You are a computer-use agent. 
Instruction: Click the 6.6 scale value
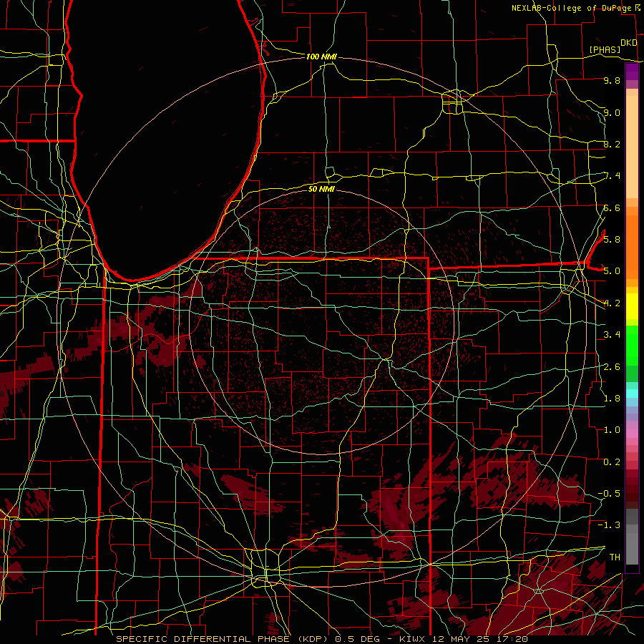[x=612, y=208]
